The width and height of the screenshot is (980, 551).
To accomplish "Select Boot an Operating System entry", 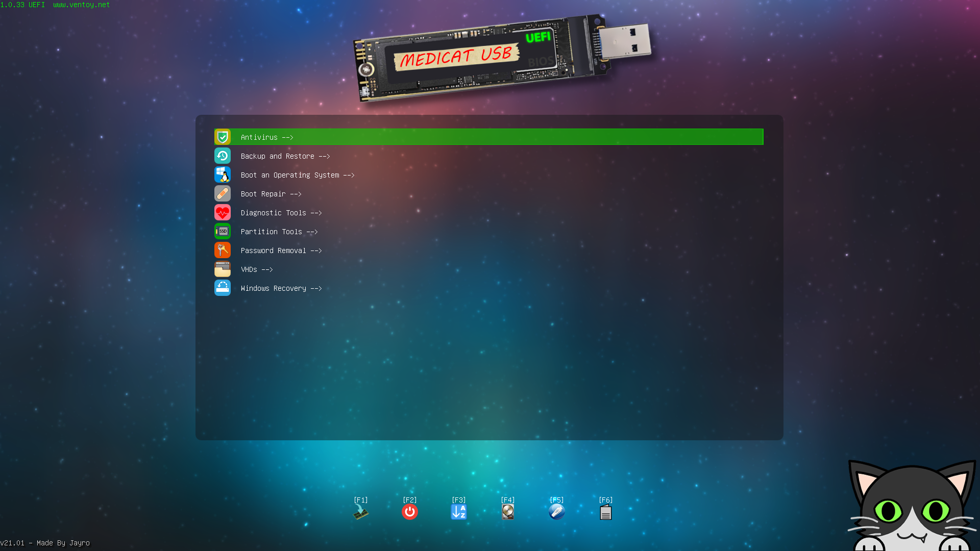I will (x=488, y=174).
